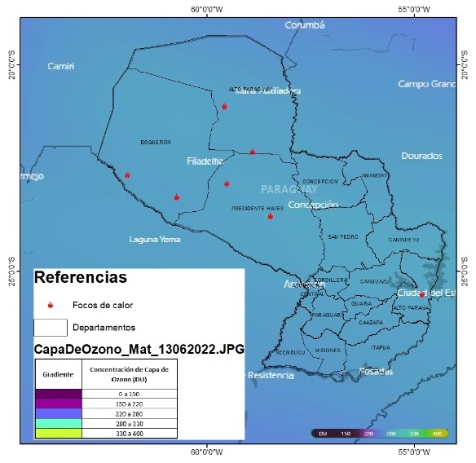Click the Departamentos legend rectangle symbol
Image resolution: width=476 pixels, height=463 pixels.
click(51, 328)
